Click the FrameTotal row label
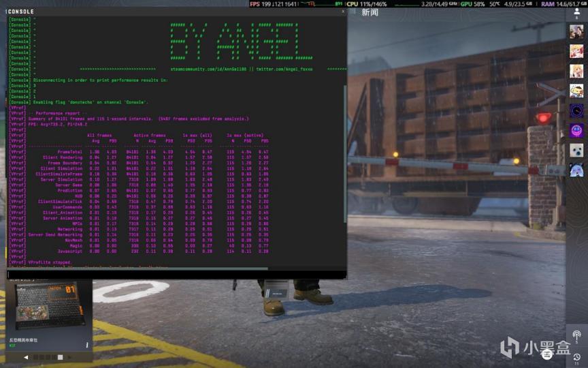The height and width of the screenshot is (368, 588). click(x=69, y=152)
